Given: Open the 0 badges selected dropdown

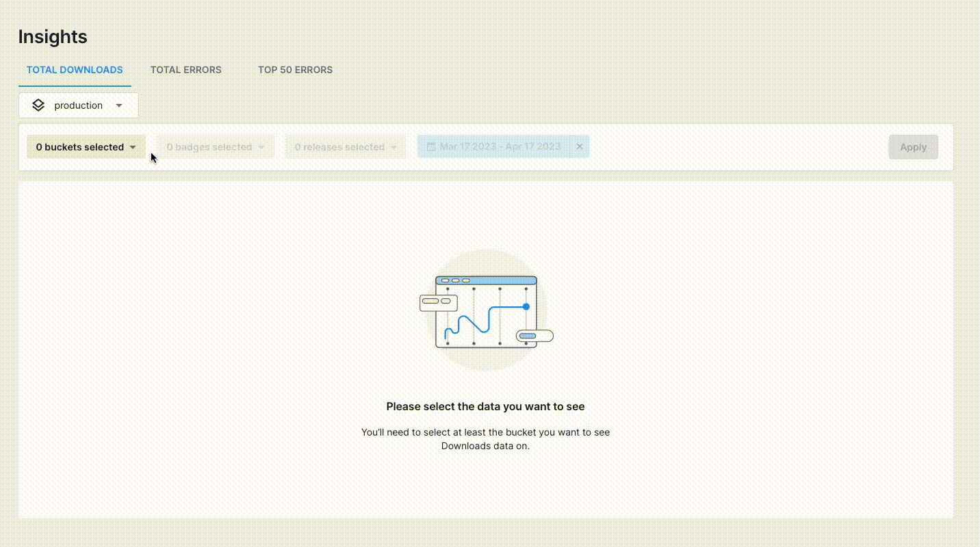Looking at the screenshot, I should pyautogui.click(x=209, y=147).
